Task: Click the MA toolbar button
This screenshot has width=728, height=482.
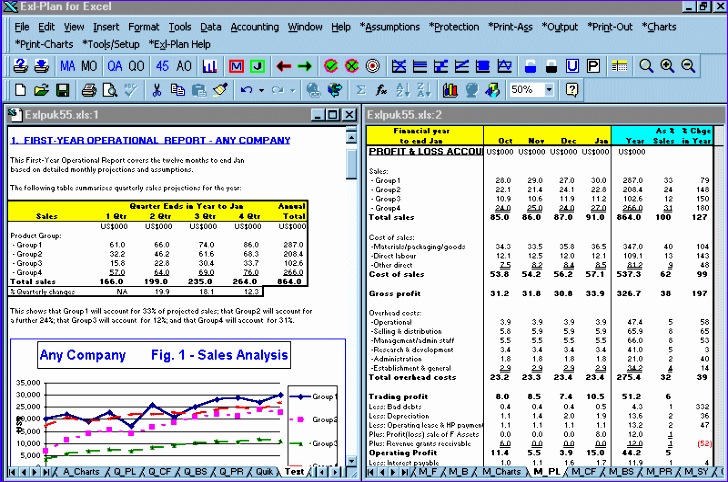Action: [67, 66]
